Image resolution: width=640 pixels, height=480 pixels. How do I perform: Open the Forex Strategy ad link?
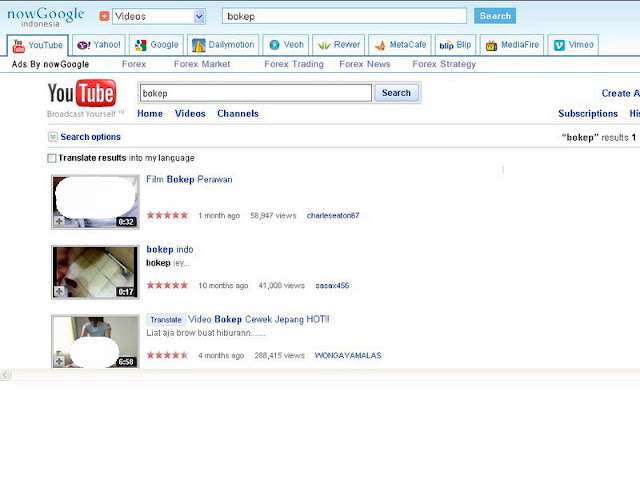pos(444,64)
